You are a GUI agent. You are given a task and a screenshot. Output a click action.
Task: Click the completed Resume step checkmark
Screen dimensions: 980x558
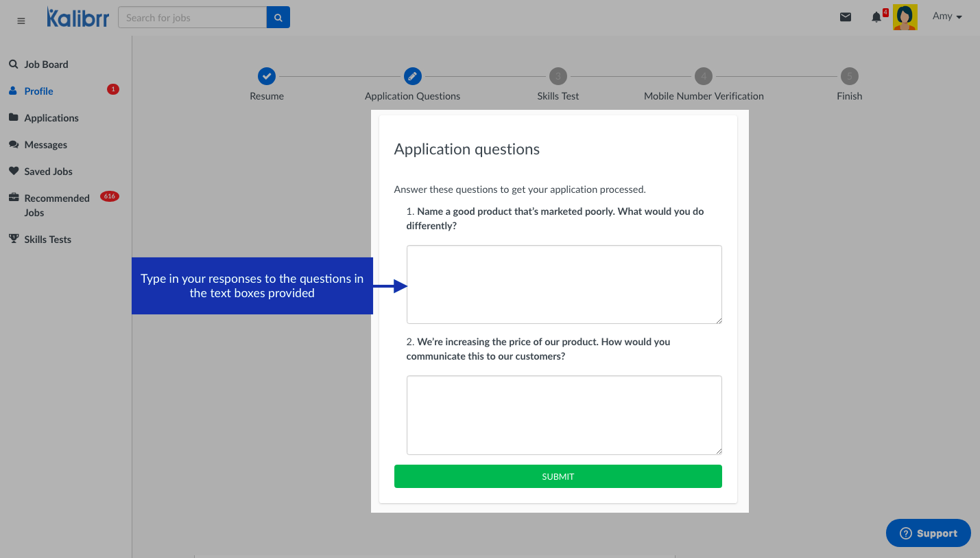coord(267,76)
